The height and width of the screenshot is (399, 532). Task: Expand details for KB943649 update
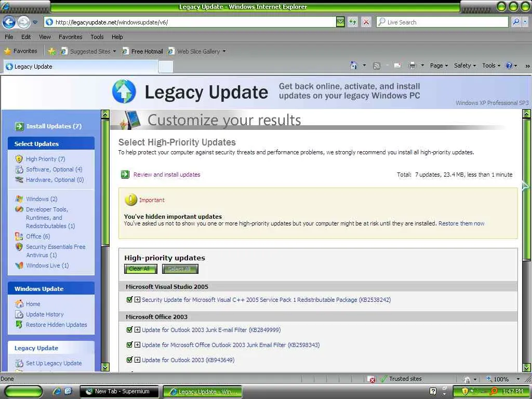click(x=137, y=360)
